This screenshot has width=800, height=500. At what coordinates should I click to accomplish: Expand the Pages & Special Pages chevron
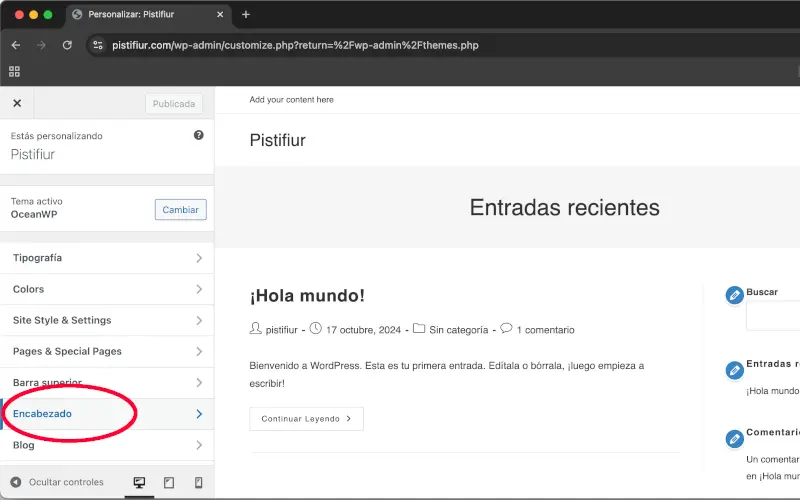[199, 352]
